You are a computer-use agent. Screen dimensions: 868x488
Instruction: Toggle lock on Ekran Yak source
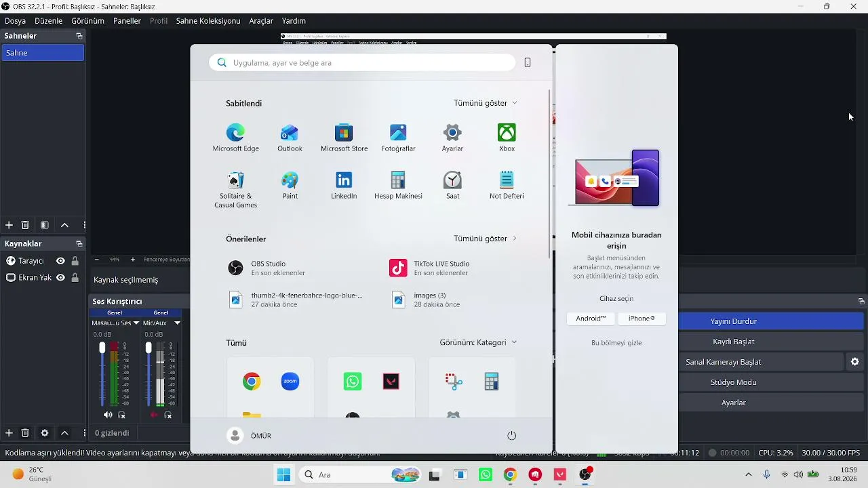(x=75, y=277)
